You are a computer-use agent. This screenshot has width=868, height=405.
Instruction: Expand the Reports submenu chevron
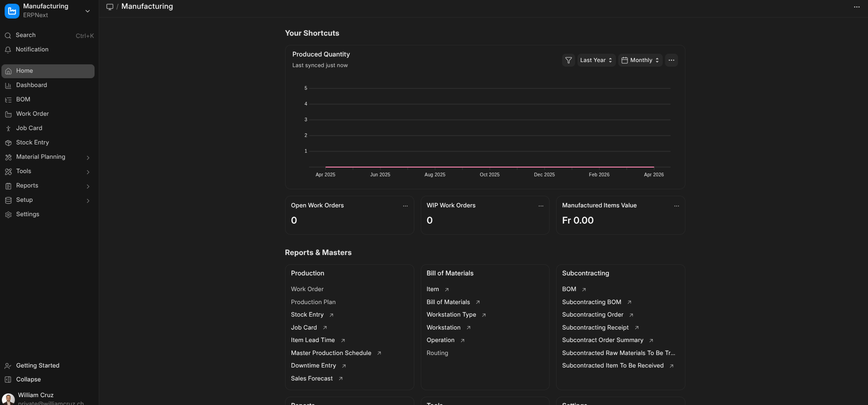pyautogui.click(x=88, y=187)
